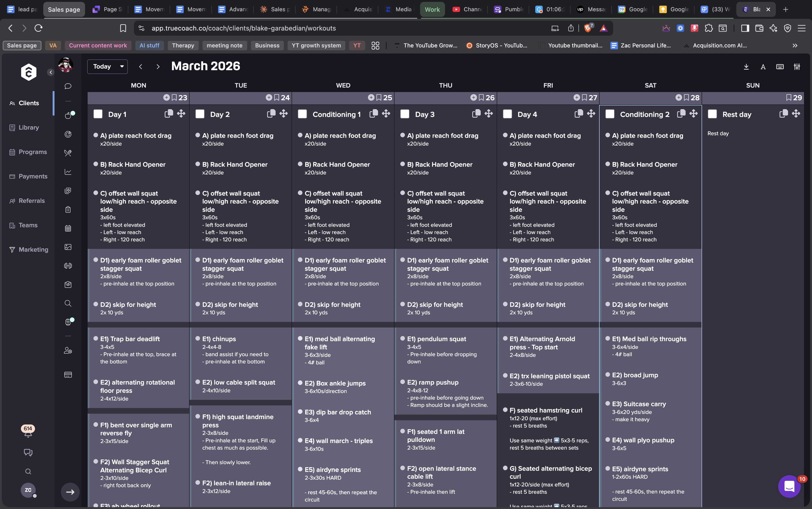This screenshot has width=812, height=509.
Task: Switch to the Sales page browser tab
Action: (64, 9)
